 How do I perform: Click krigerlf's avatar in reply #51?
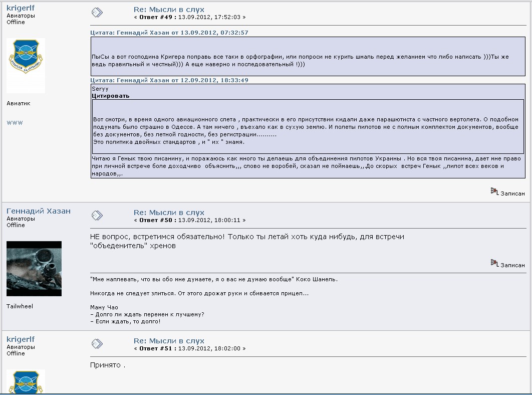click(26, 382)
